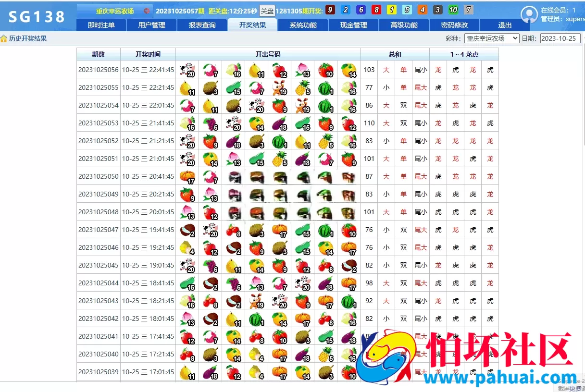
Task: Open the 报表查询 menu
Action: click(202, 25)
